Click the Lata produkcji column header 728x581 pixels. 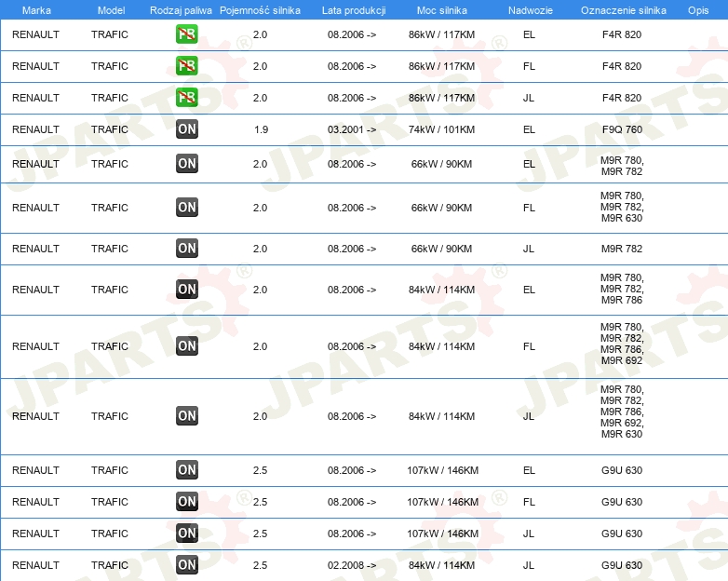tap(354, 10)
